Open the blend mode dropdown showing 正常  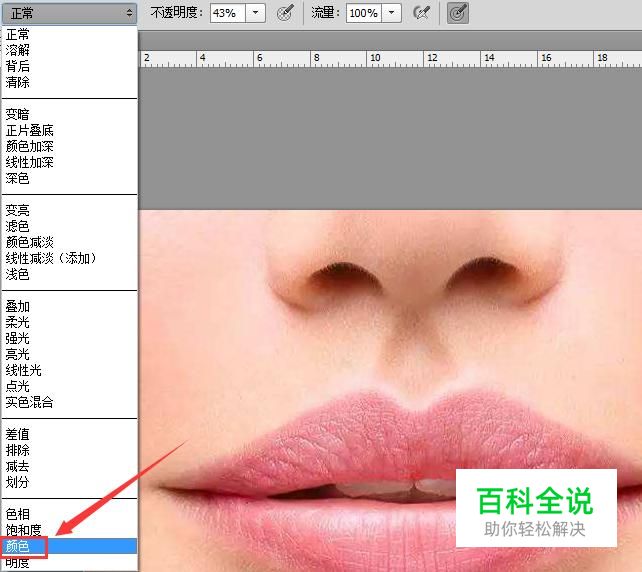69,13
